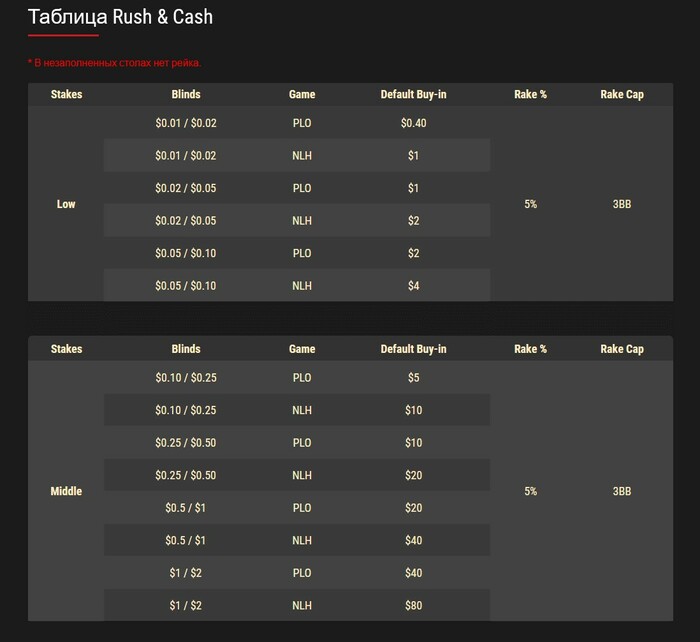Click the $5 default buy-in value
This screenshot has width=700, height=642.
point(413,378)
